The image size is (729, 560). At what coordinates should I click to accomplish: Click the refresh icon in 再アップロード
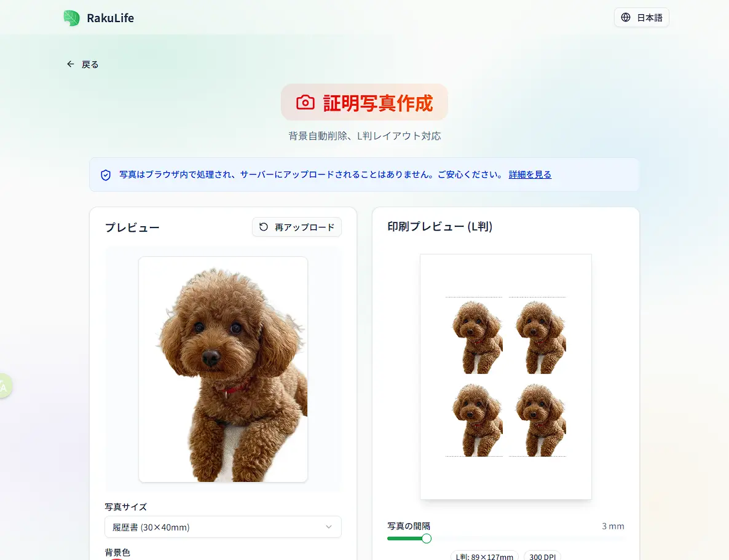click(x=264, y=226)
